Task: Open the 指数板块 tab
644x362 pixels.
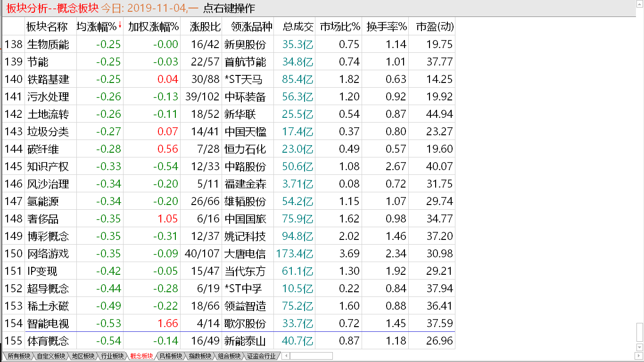Action: [x=200, y=356]
